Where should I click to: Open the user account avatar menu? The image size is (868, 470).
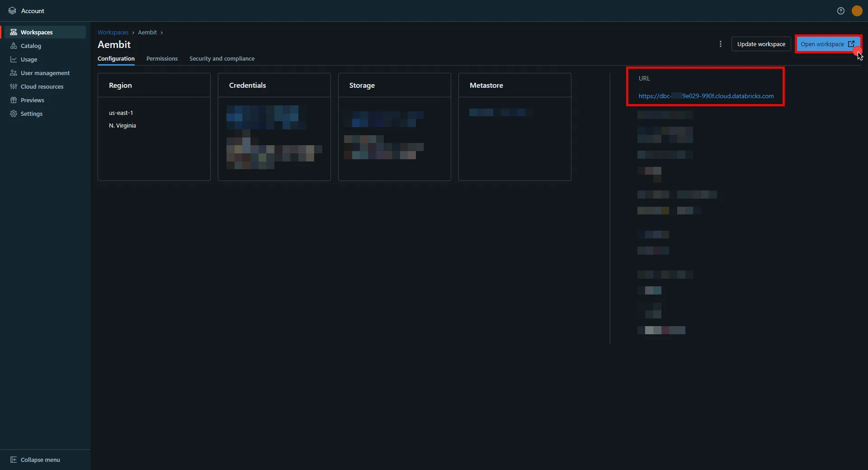[857, 10]
